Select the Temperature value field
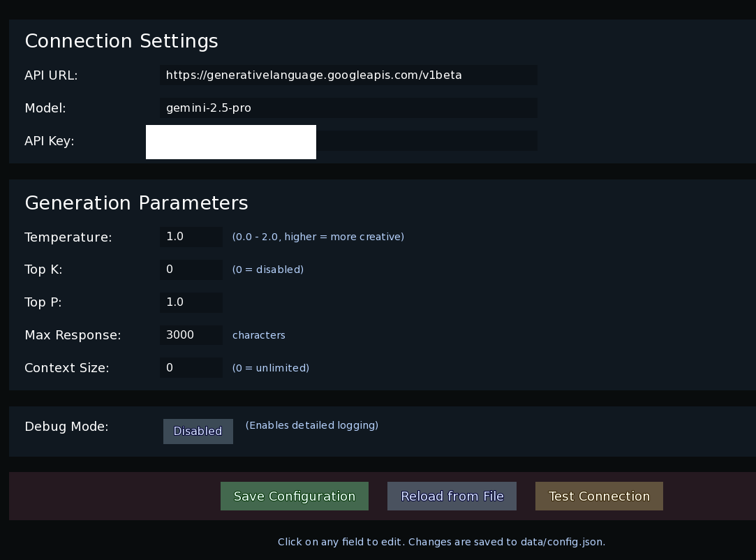This screenshot has height=560, width=756. pyautogui.click(x=191, y=237)
